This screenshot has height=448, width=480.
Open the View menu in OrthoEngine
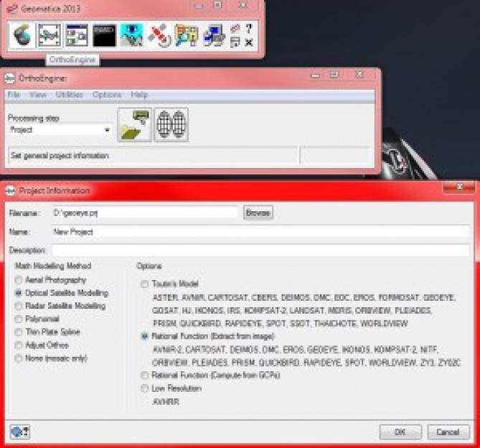38,95
